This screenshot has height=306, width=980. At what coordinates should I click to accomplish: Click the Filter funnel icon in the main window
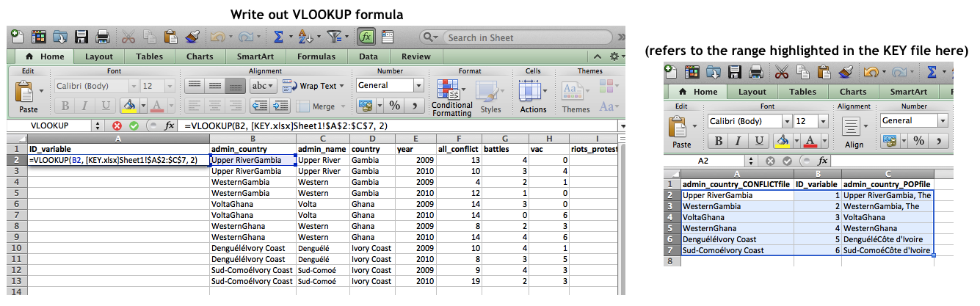tap(334, 37)
